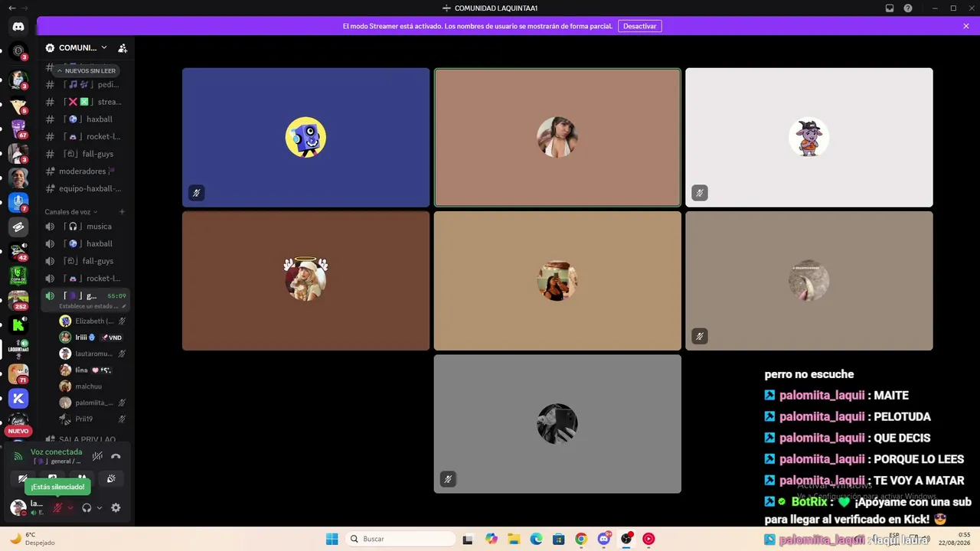Open the server with the 71 badge
Screen dimensions: 980x551
[18, 373]
